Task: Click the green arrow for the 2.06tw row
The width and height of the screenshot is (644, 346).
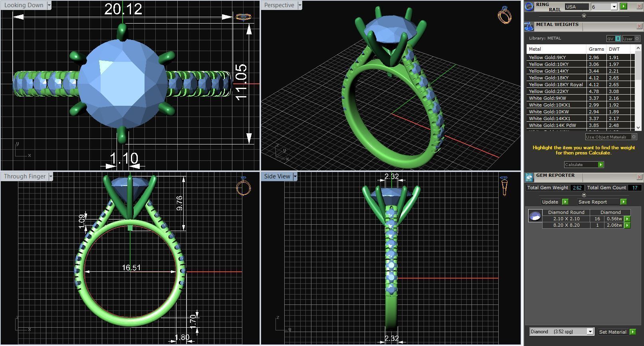Action: (627, 225)
